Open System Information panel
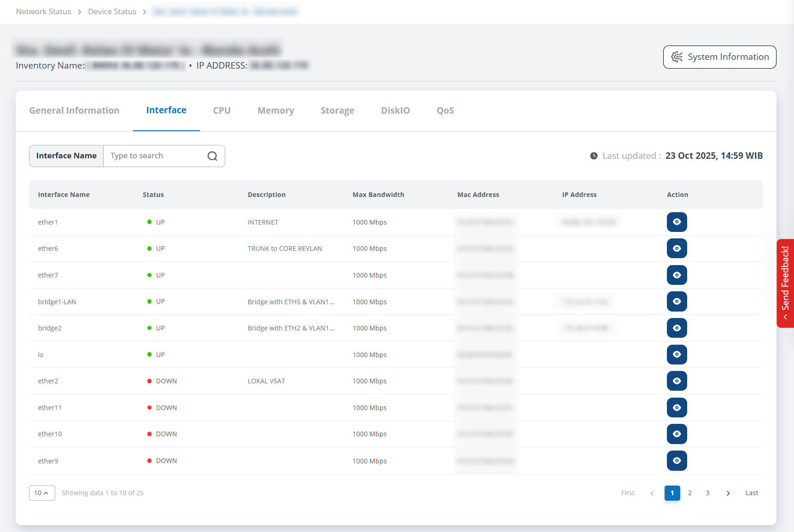 719,57
